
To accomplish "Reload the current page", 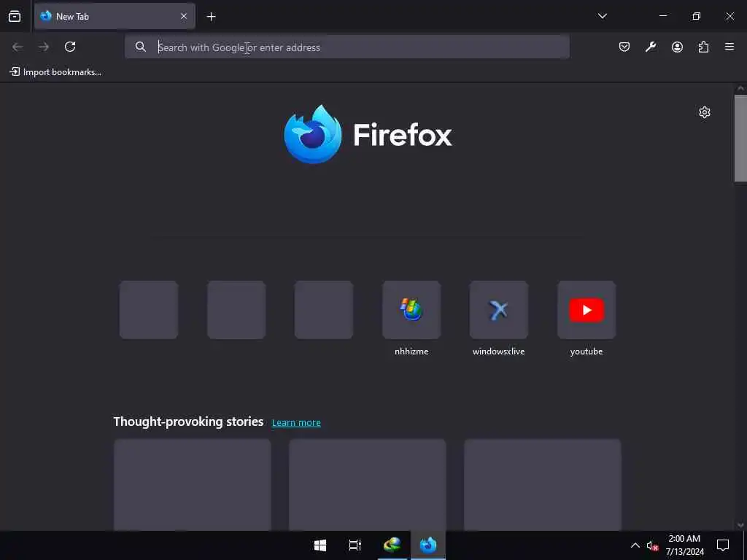I will (70, 47).
